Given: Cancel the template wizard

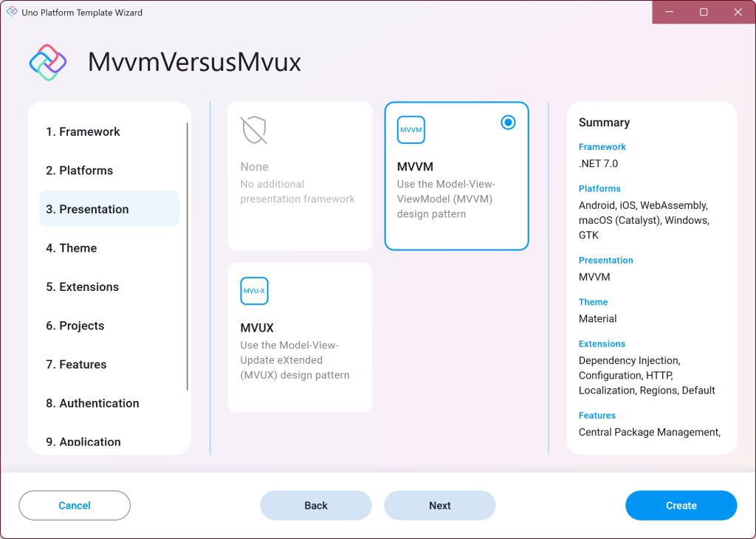Looking at the screenshot, I should [74, 505].
